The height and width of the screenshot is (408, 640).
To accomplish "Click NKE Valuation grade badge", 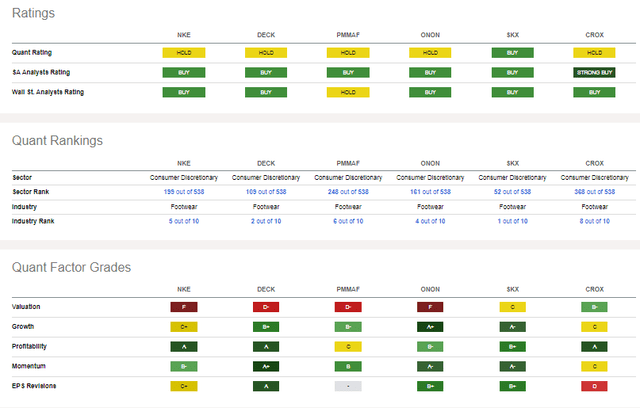I will pyautogui.click(x=184, y=307).
